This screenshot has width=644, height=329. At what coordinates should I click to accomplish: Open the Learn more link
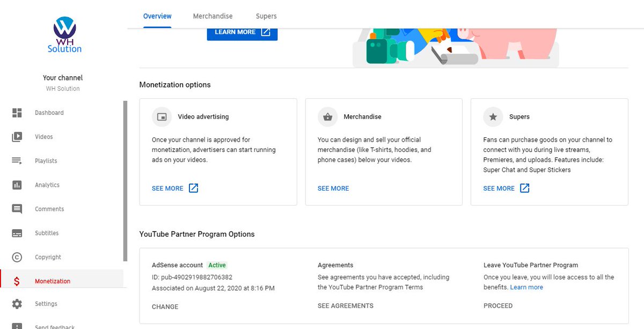(x=526, y=287)
